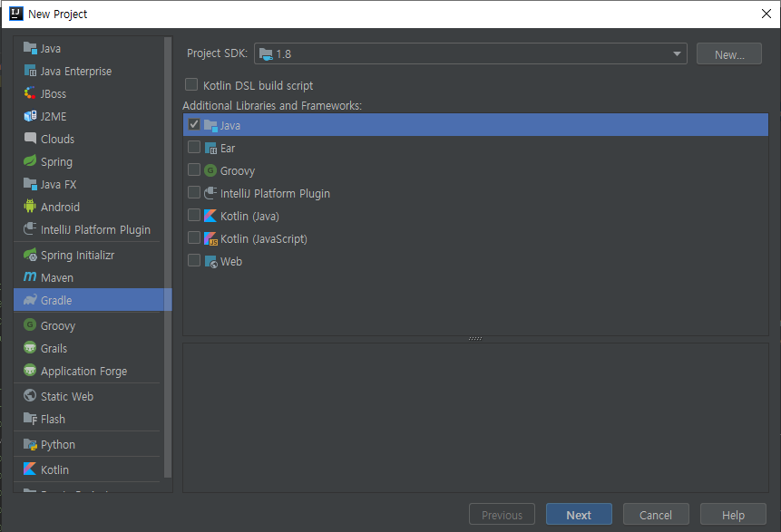This screenshot has width=781, height=532.
Task: Click New... SDK button
Action: coord(729,53)
